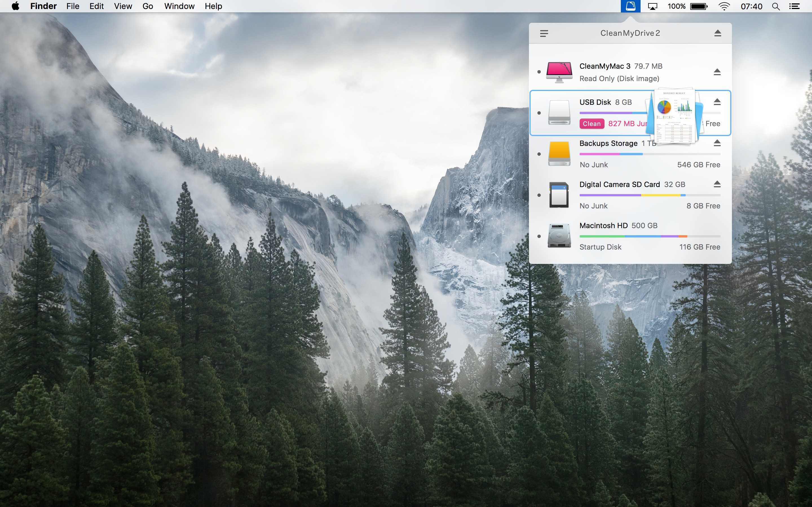Open the AirPlay display menu bar icon
The height and width of the screenshot is (507, 812).
coord(652,6)
